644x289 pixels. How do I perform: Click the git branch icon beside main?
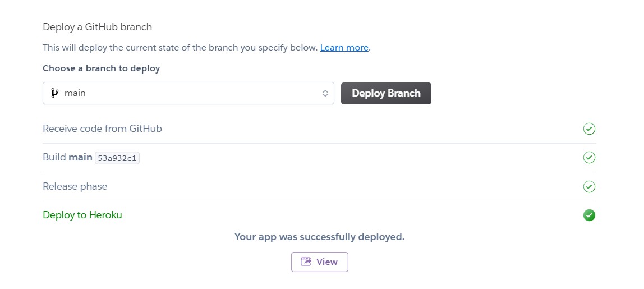tap(54, 93)
